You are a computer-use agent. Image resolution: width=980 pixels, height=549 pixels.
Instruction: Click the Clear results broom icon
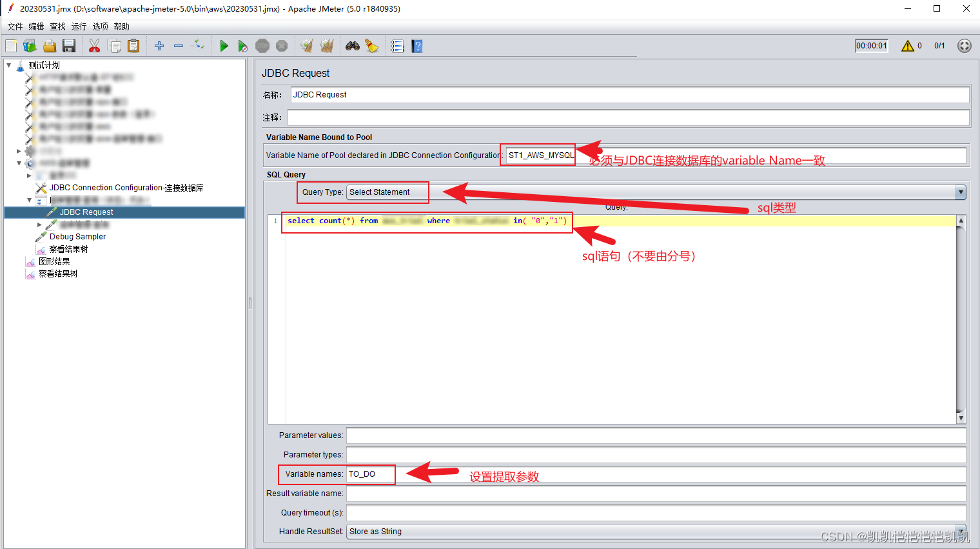point(307,46)
